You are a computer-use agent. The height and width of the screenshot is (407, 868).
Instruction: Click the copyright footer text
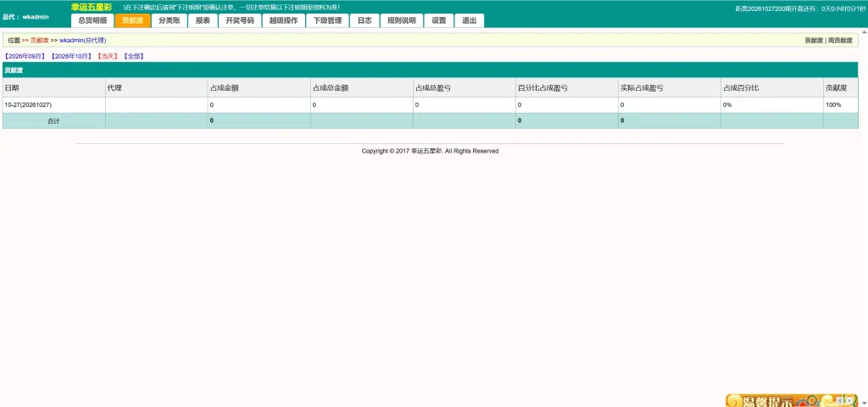430,151
